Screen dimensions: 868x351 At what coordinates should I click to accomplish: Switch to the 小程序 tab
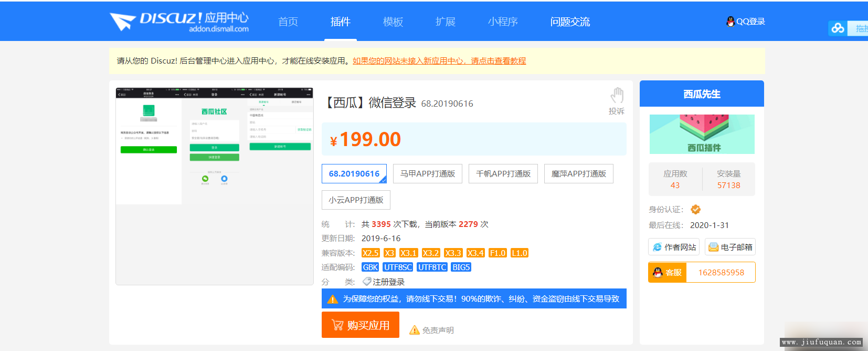click(503, 22)
